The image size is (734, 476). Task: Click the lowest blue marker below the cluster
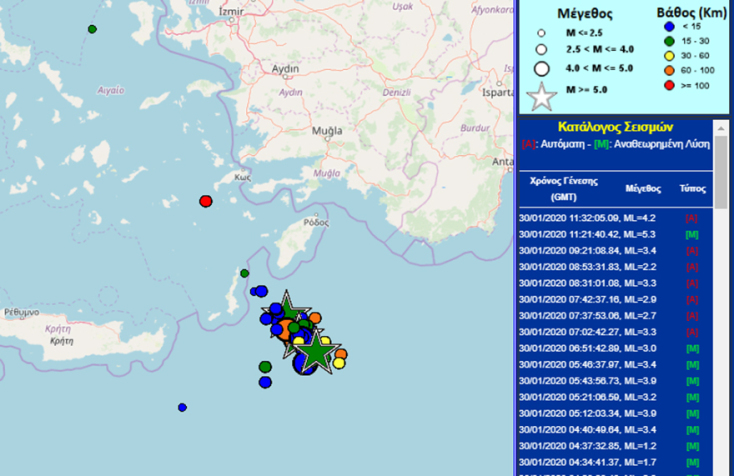265,382
